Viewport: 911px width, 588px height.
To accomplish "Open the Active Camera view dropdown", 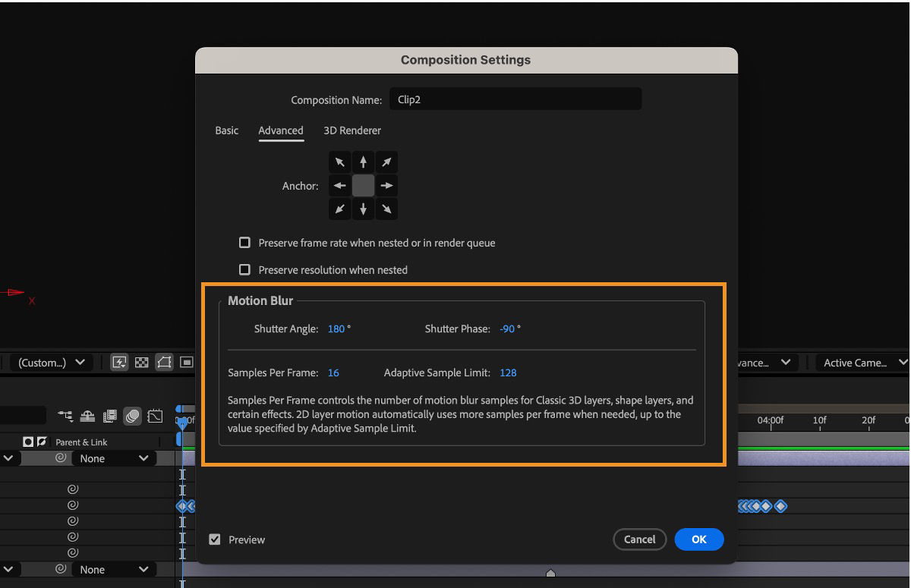I will (862, 363).
